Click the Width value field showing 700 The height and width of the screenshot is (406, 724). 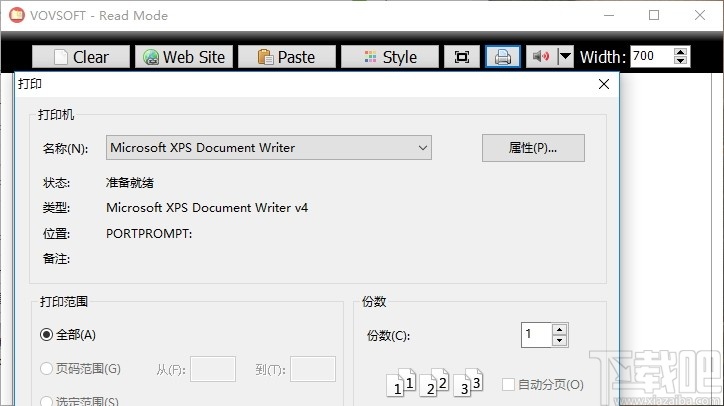(x=652, y=56)
